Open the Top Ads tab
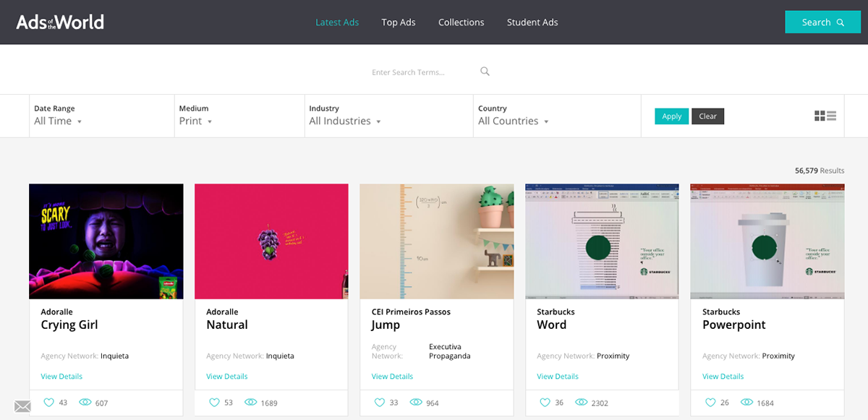Screen dimensions: 868x420 coord(399,22)
